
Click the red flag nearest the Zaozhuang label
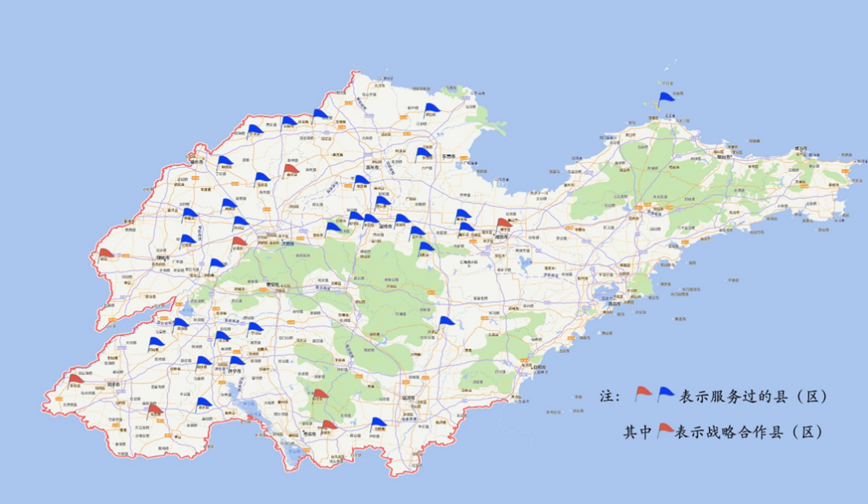(328, 425)
